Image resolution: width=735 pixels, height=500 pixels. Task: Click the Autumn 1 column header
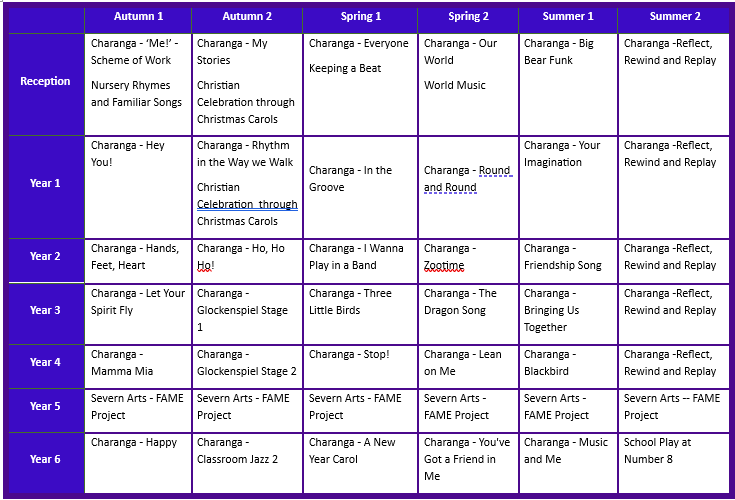tap(138, 17)
